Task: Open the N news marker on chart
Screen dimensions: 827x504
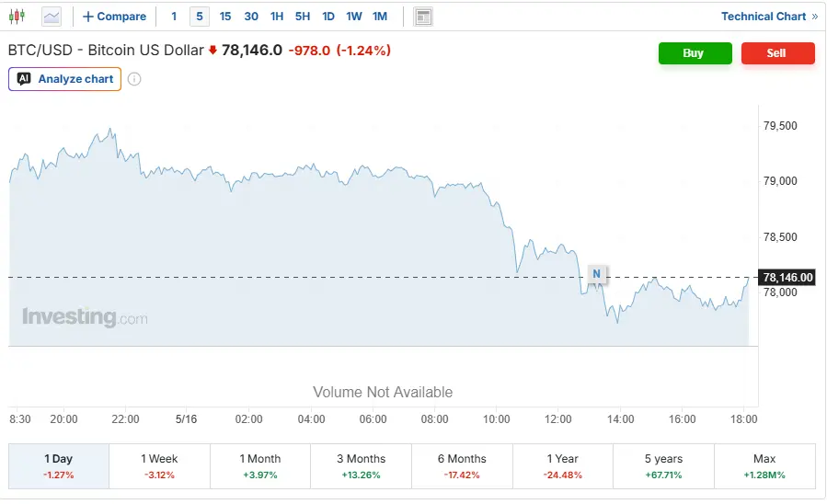Action: 596,274
